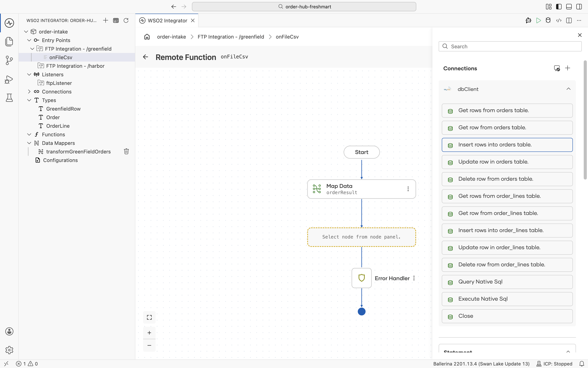Toggle the secondary side bar layout button
588x368 pixels.
[579, 7]
